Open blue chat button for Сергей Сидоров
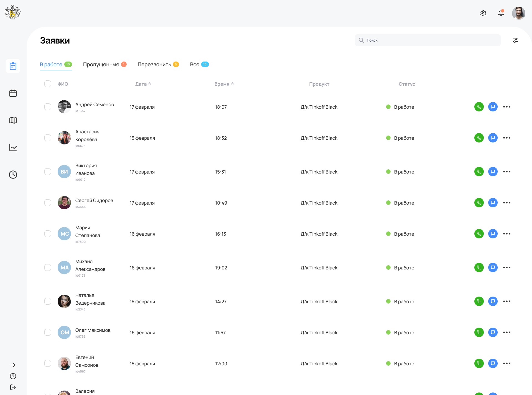 coord(493,203)
